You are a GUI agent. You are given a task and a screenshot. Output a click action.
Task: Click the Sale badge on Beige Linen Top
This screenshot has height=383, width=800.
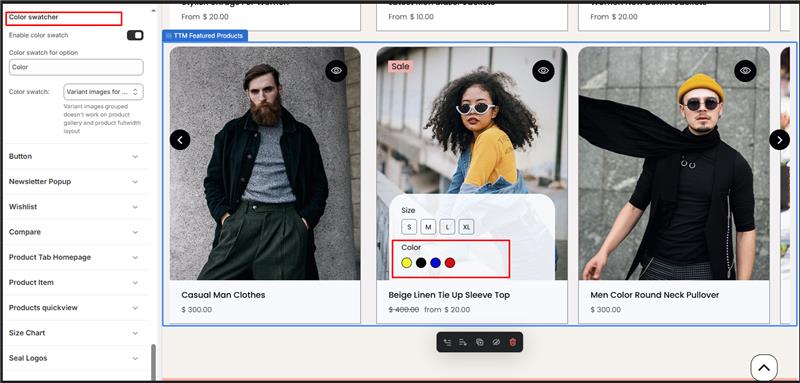[401, 66]
